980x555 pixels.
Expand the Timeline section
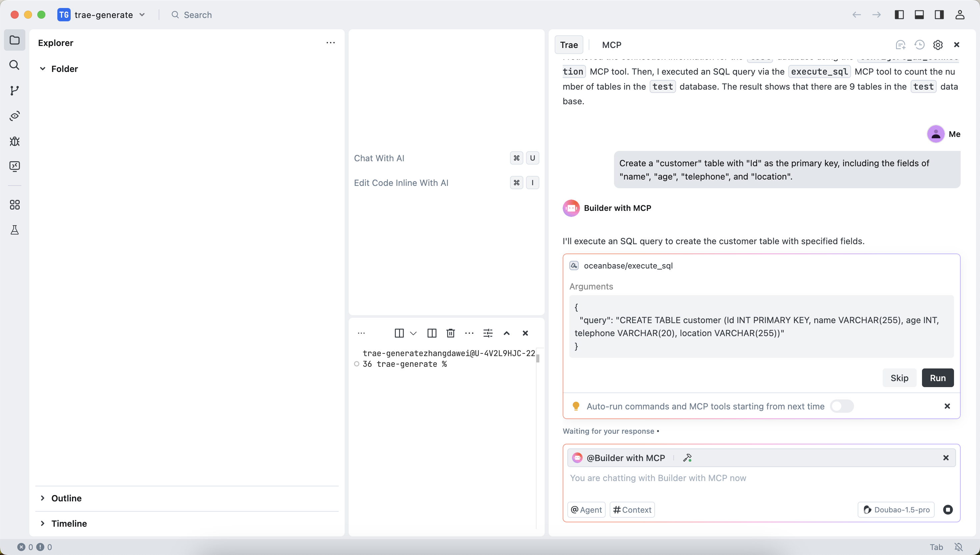(x=69, y=523)
